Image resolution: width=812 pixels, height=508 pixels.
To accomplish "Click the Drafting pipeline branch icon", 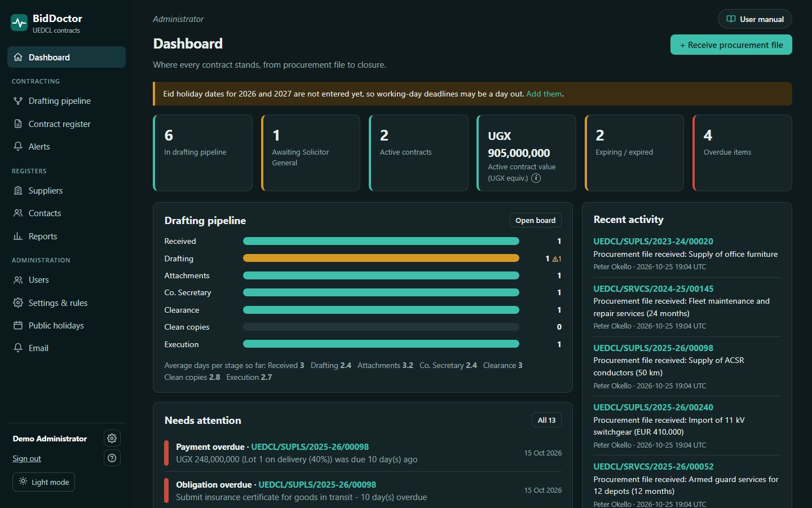I will [18, 100].
